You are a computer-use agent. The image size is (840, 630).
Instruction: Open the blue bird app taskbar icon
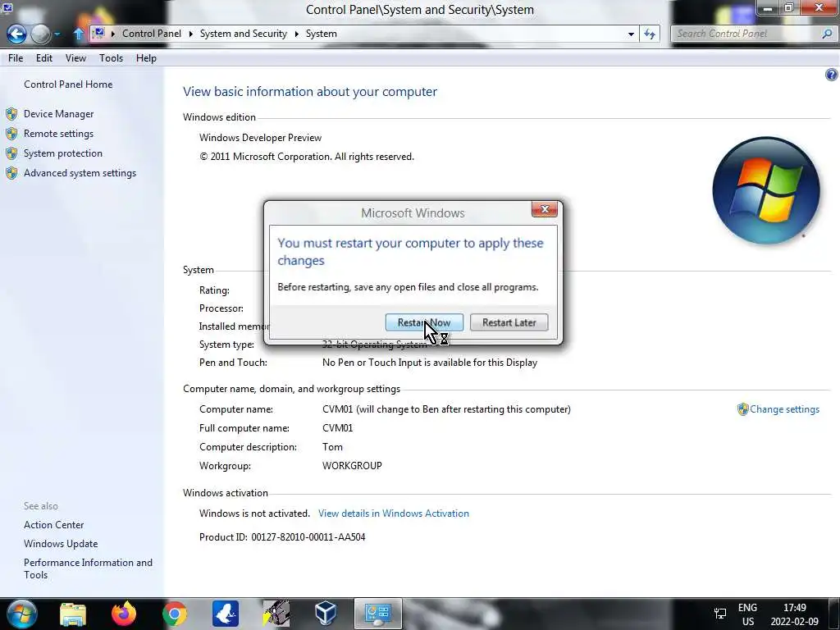[226, 614]
